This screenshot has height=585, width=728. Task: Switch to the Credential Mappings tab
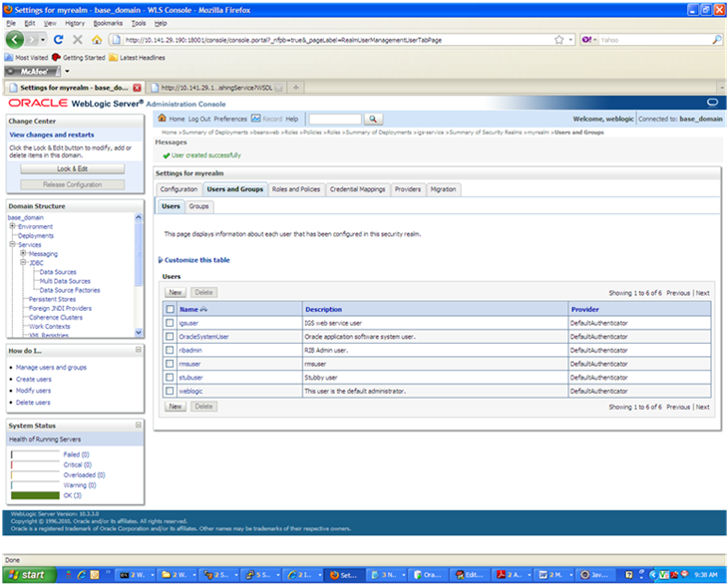click(357, 189)
